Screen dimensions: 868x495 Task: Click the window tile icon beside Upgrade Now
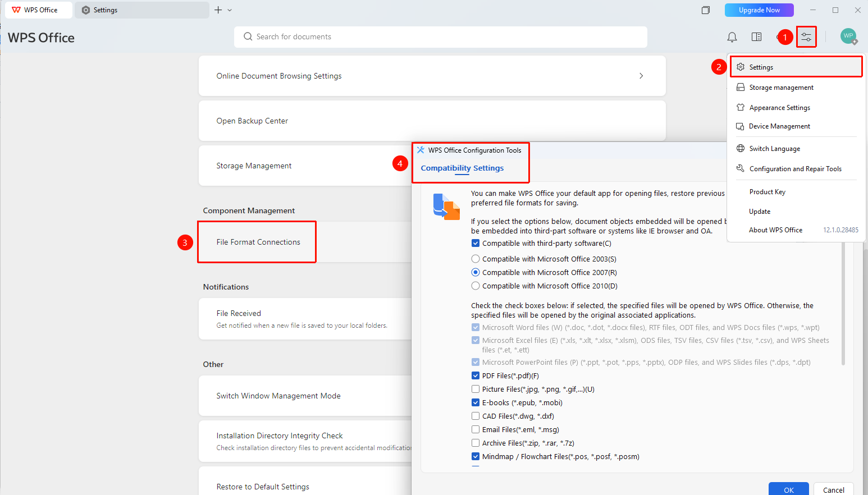(x=706, y=10)
